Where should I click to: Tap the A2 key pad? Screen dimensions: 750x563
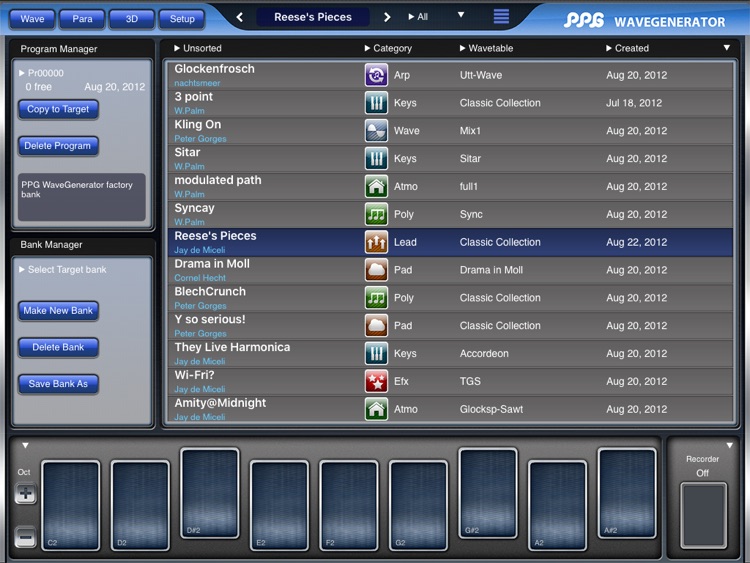tap(557, 506)
